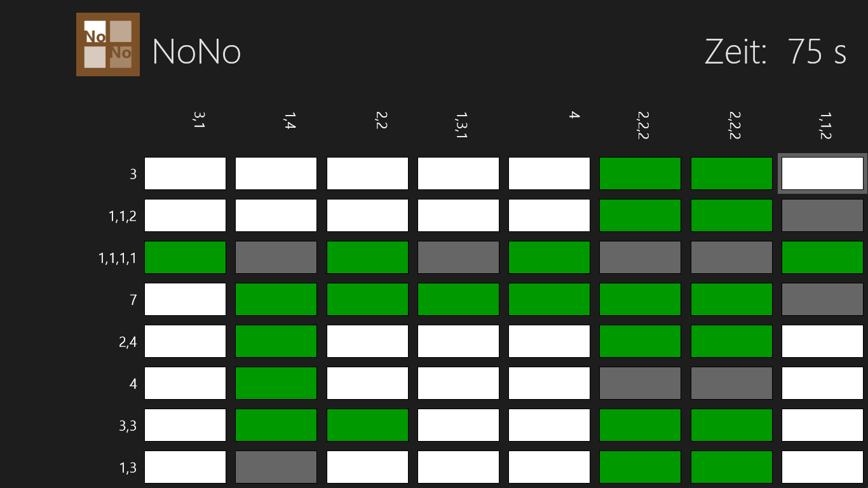Toggle gray cell in row 1,3, column 1,4
Viewport: 868px width, 488px height.
pyautogui.click(x=276, y=467)
